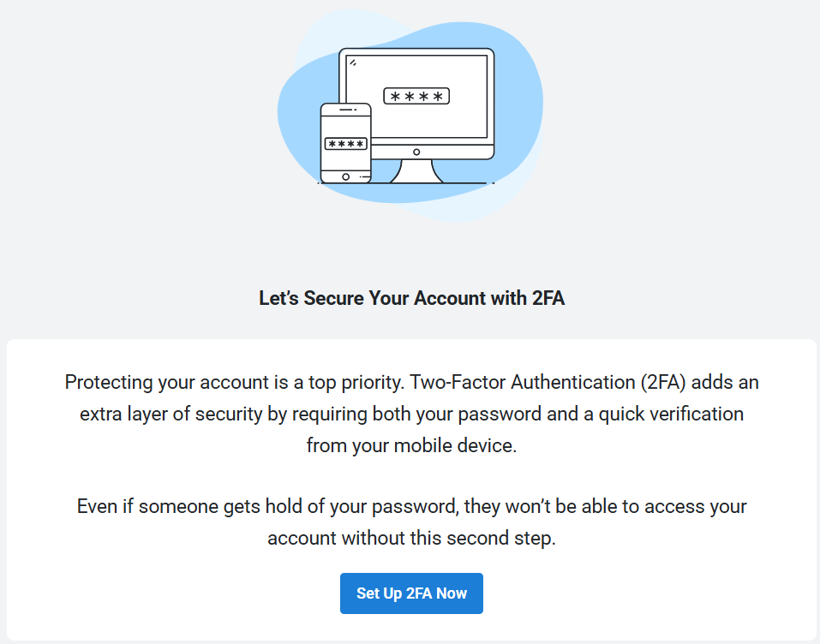Image resolution: width=820 pixels, height=644 pixels.
Task: Click the text "extra layer of security"
Action: 171,414
